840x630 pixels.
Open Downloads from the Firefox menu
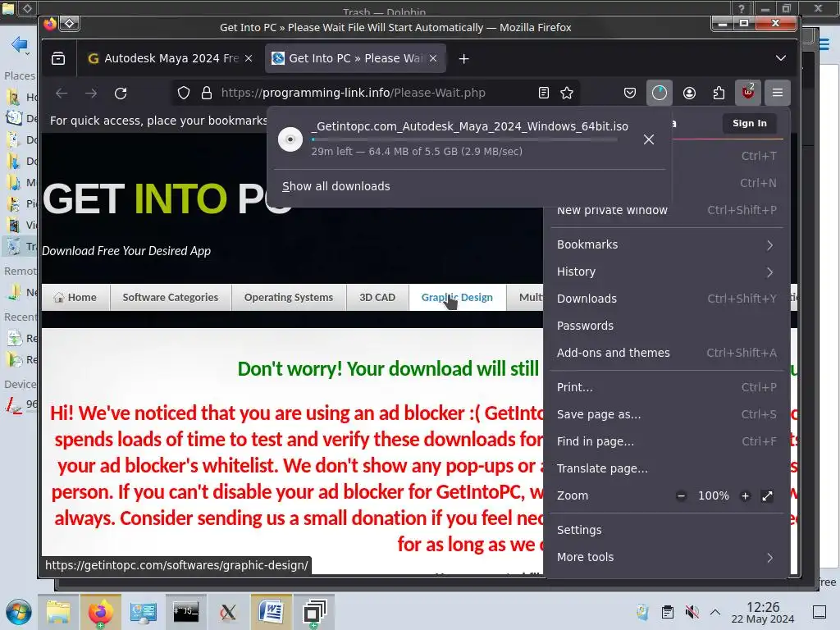[666, 299]
